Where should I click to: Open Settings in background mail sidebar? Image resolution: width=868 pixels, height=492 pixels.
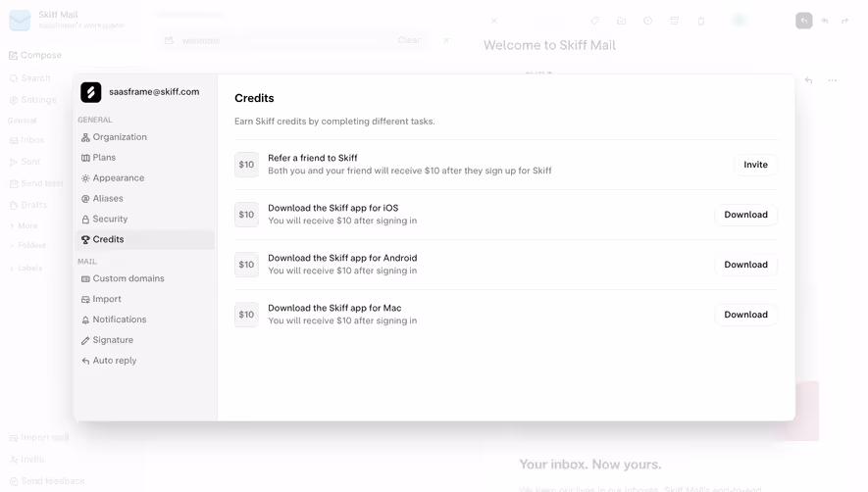coord(33,100)
